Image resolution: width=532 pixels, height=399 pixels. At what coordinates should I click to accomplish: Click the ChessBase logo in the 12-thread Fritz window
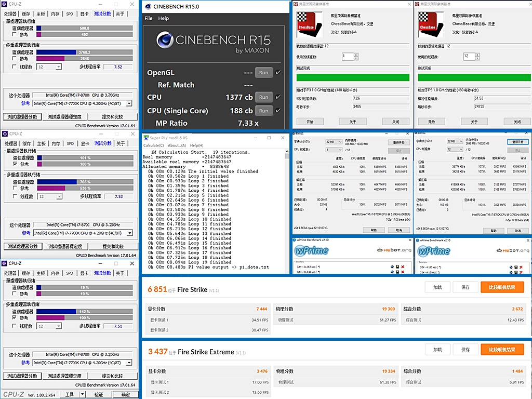(430, 24)
